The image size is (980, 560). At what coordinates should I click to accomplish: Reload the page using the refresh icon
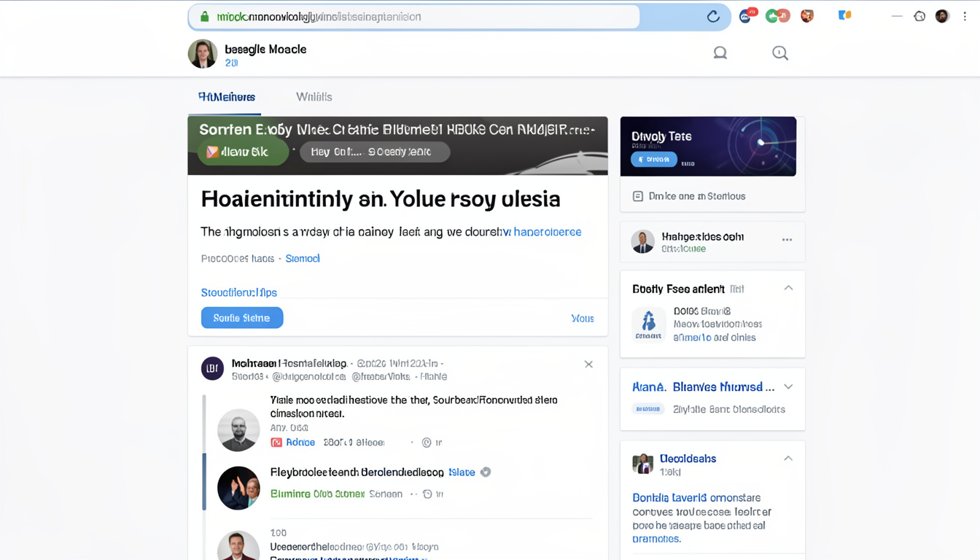tap(713, 15)
